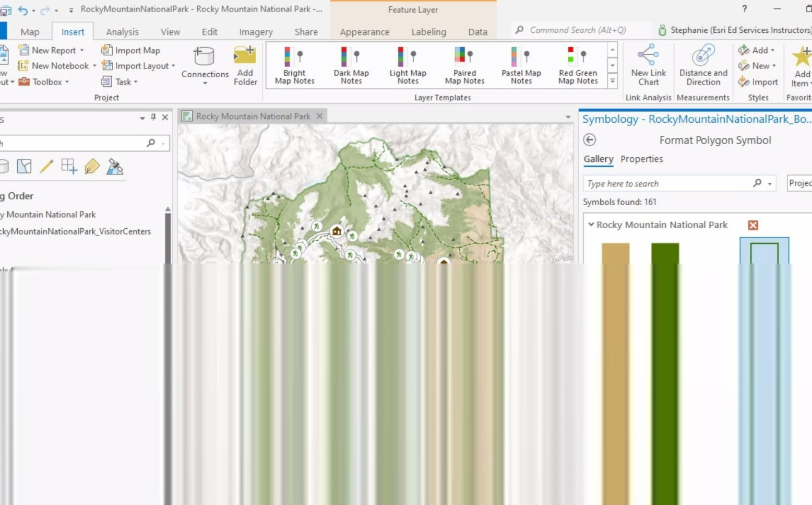The width and height of the screenshot is (812, 505).
Task: Switch to the Analysis ribbon tab
Action: click(x=122, y=32)
